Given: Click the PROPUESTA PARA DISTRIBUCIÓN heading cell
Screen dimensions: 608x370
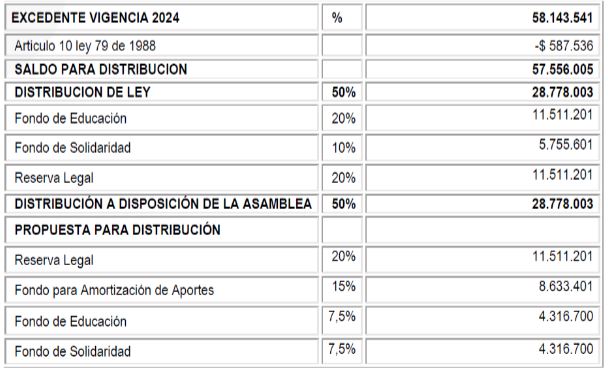Looking at the screenshot, I should tap(161, 230).
